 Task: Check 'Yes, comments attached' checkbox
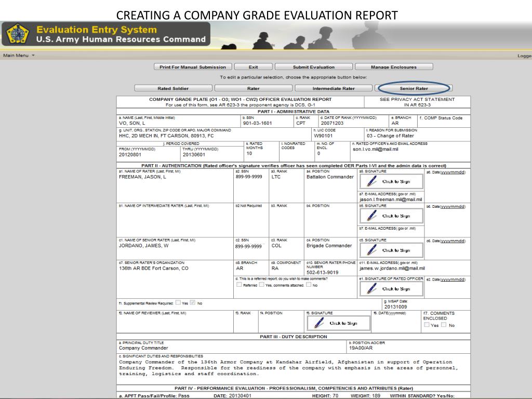[262, 285]
